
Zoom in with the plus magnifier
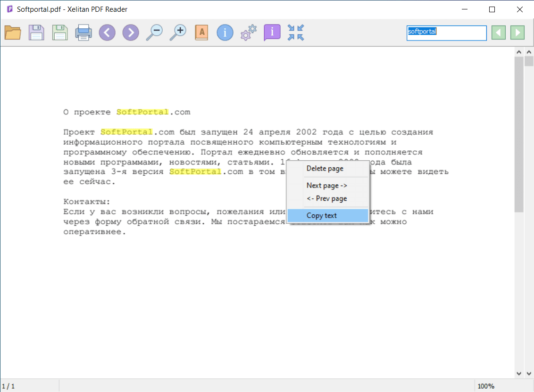178,33
